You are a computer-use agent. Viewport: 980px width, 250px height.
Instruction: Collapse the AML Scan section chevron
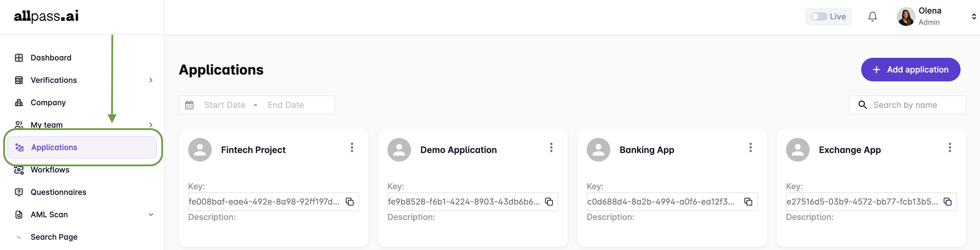click(151, 215)
